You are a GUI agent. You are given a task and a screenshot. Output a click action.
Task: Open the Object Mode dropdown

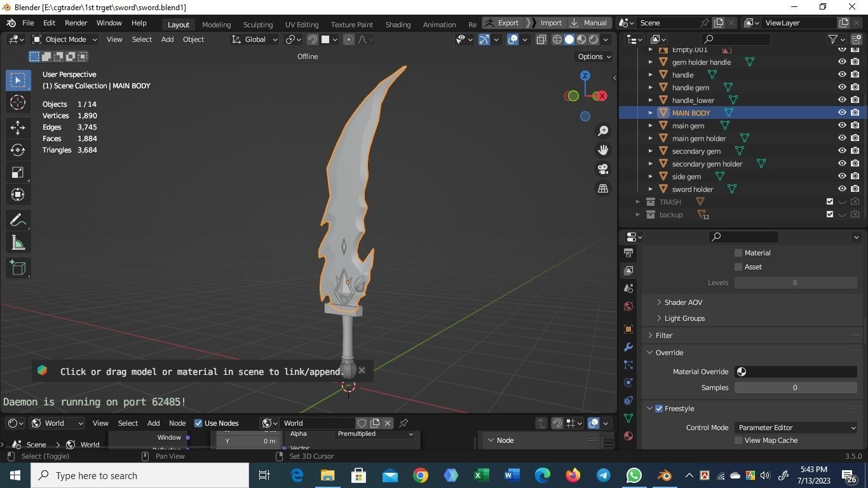[64, 39]
